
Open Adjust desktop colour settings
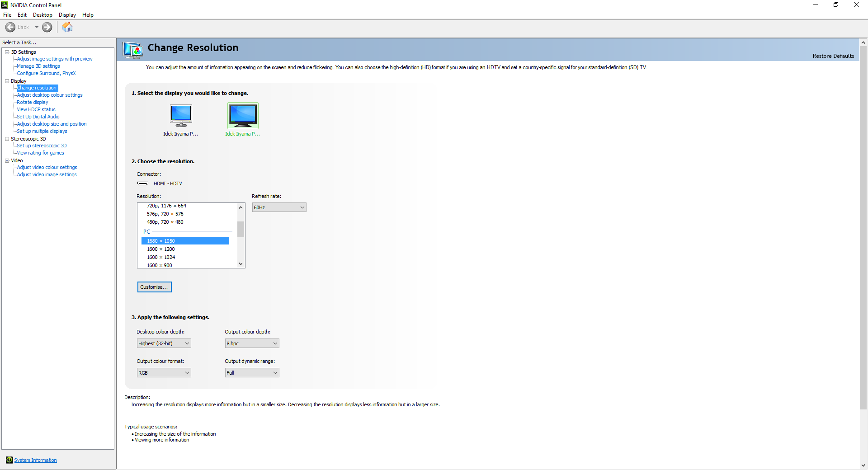50,95
